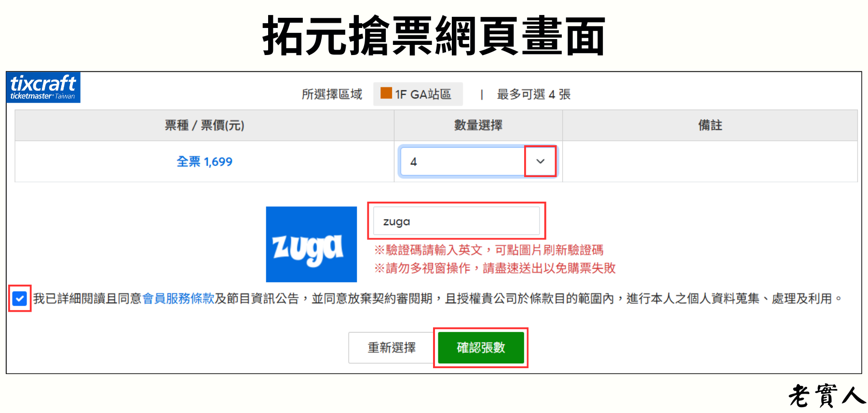Click the quantity select box showing 4

click(x=478, y=161)
